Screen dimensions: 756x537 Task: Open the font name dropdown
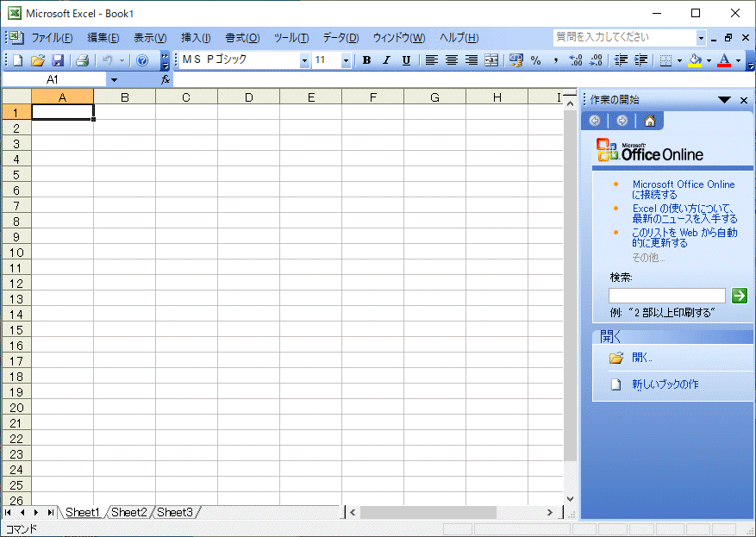[x=304, y=60]
